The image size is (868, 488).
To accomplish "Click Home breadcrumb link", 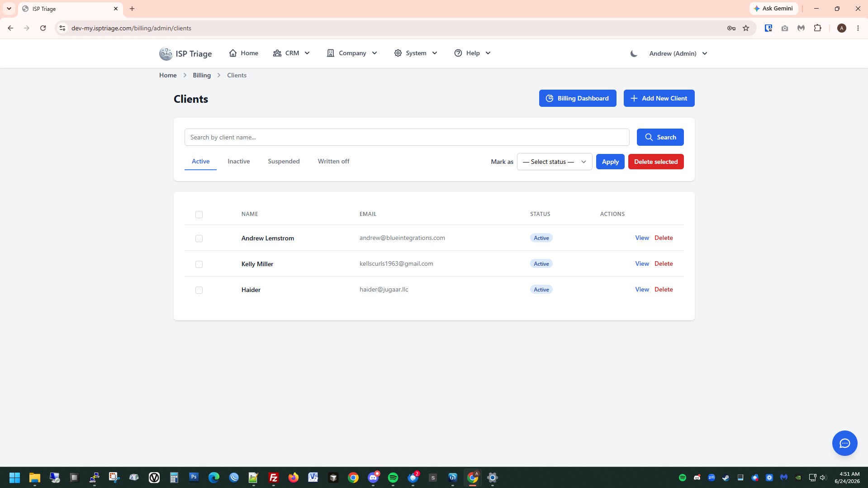I will (x=168, y=75).
